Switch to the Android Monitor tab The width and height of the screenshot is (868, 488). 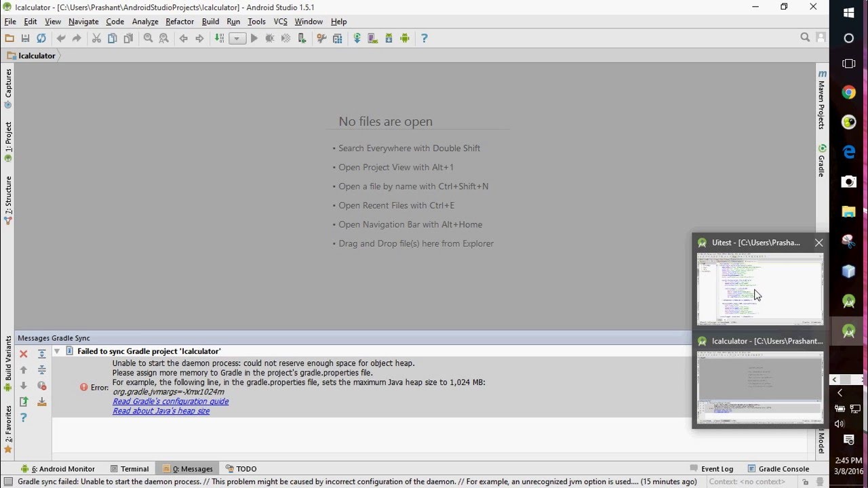(58, 468)
